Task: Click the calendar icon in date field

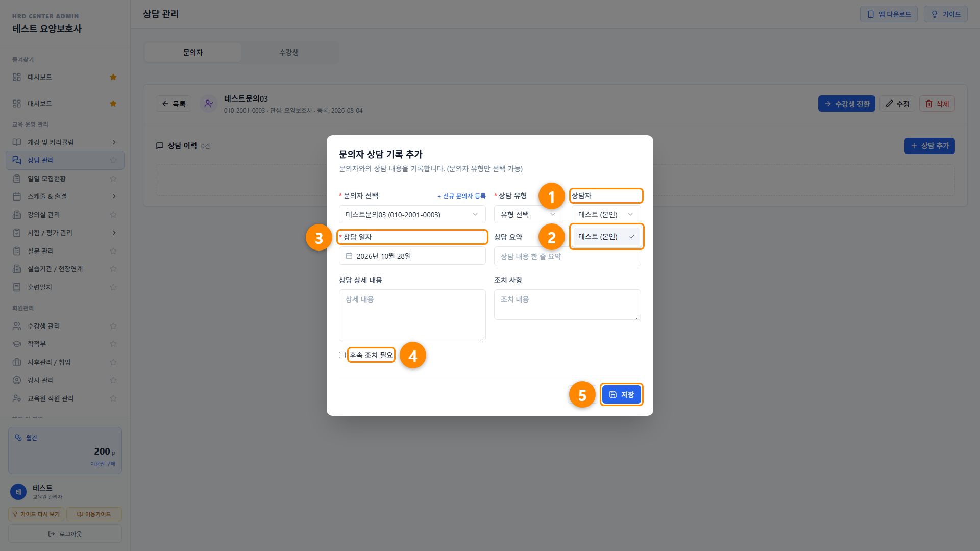Action: pos(349,256)
